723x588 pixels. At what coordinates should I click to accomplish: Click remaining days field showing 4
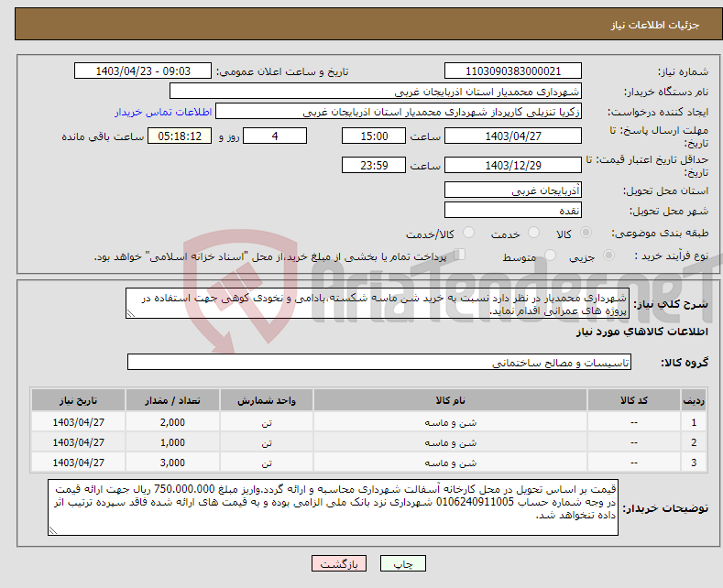pos(275,136)
